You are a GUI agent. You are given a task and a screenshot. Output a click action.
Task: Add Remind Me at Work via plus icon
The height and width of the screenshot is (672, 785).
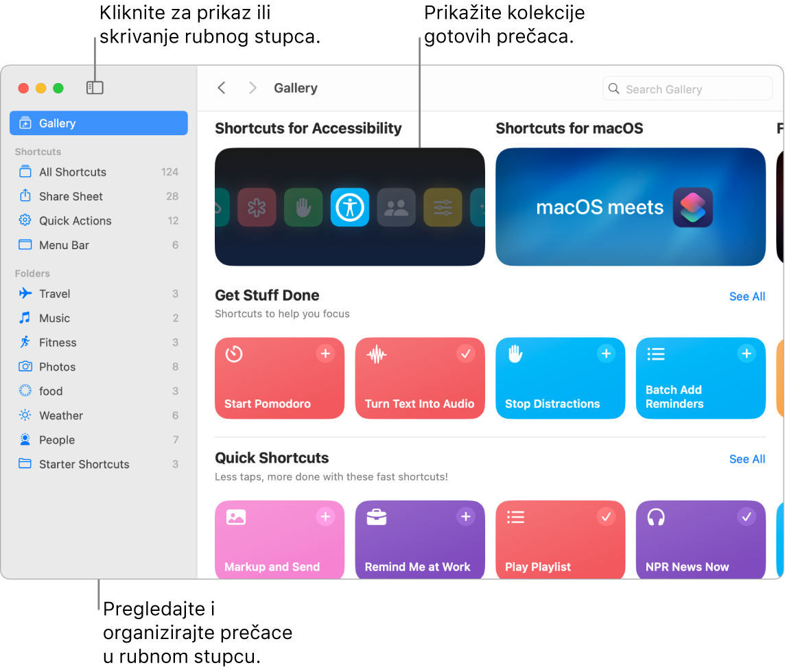[466, 516]
